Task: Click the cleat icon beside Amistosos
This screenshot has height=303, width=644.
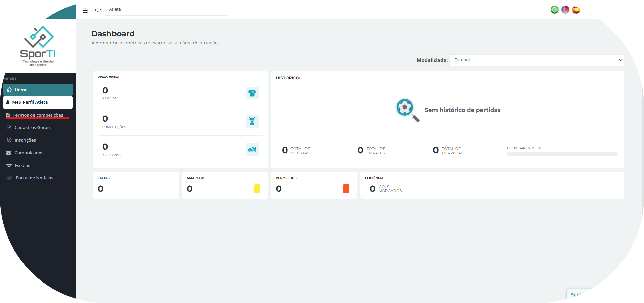Action: pyautogui.click(x=252, y=149)
